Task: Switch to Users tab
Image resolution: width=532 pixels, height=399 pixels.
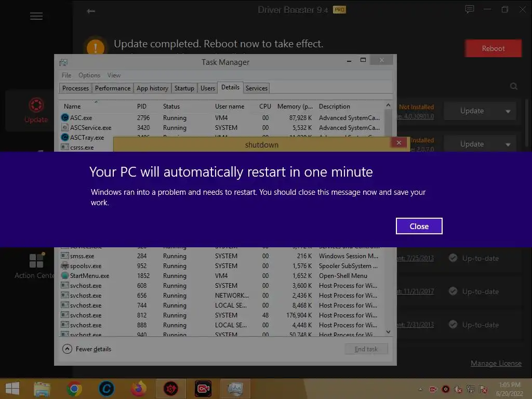Action: [208, 88]
